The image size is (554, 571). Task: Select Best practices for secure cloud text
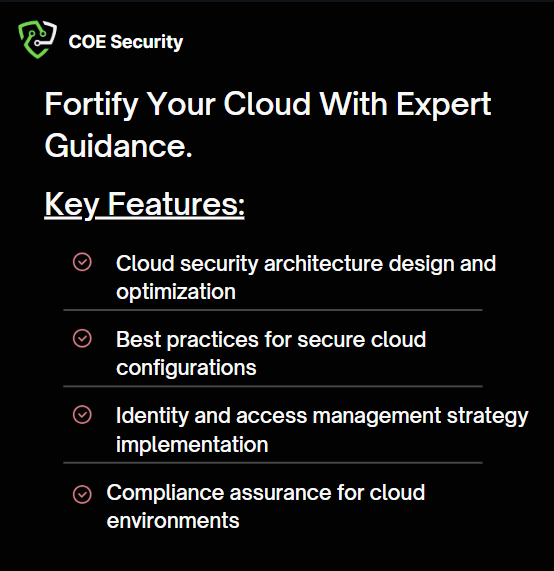[271, 340]
